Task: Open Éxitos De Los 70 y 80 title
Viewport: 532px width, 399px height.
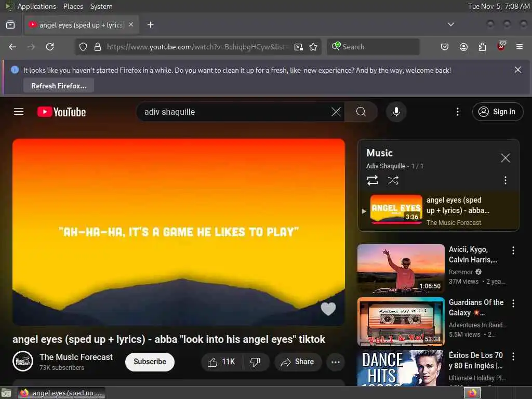Action: point(476,361)
